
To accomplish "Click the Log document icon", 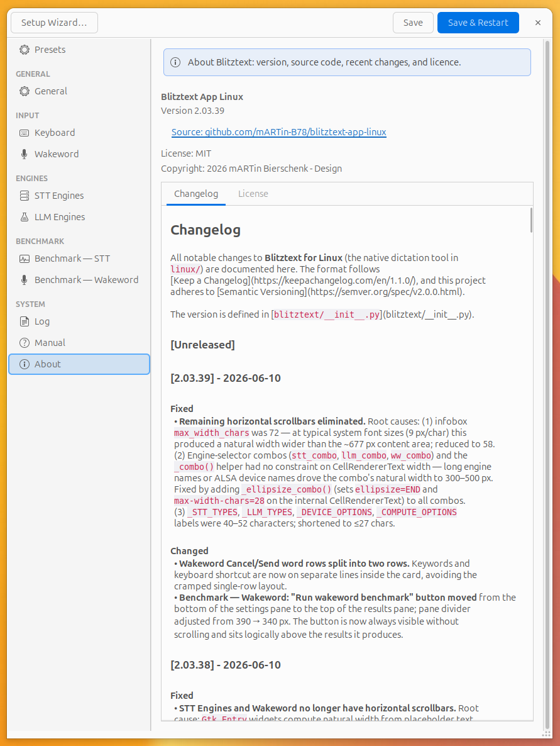I will pos(25,321).
